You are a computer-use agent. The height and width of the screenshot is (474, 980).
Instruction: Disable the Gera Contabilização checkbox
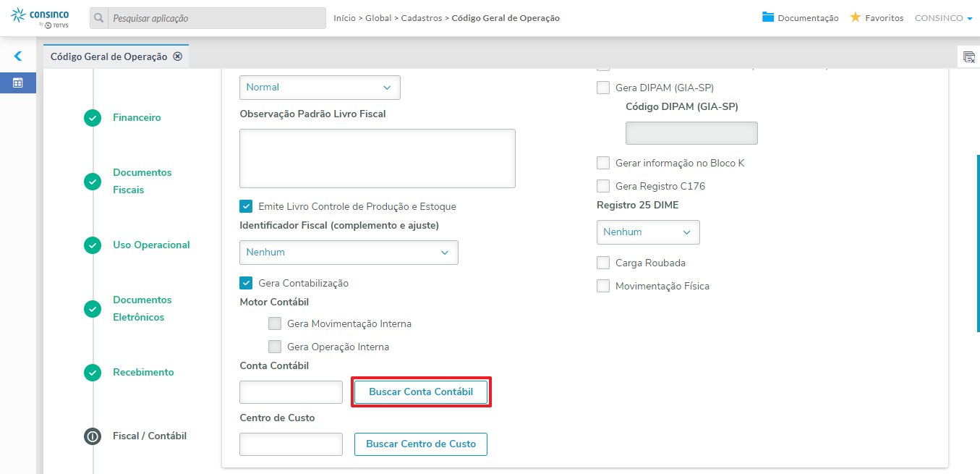247,283
